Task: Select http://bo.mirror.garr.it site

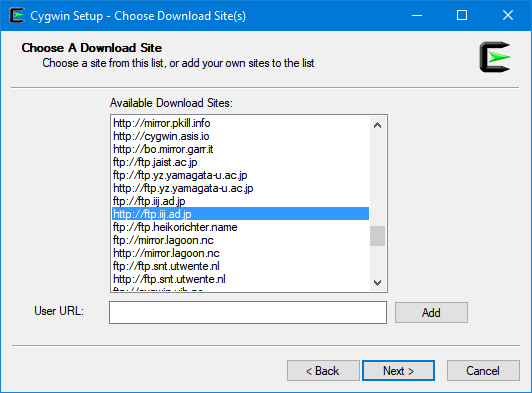Action: 241,149
